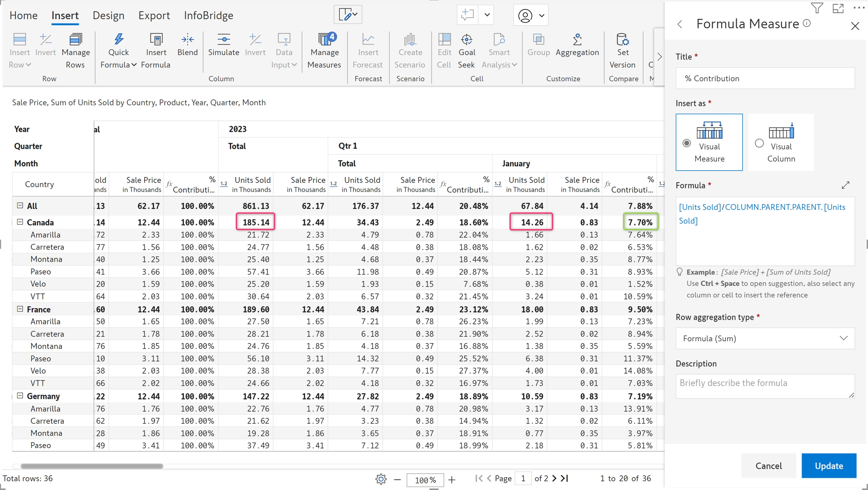Image resolution: width=868 pixels, height=490 pixels.
Task: Expand the formula editor with the arrow icon
Action: pyautogui.click(x=845, y=185)
